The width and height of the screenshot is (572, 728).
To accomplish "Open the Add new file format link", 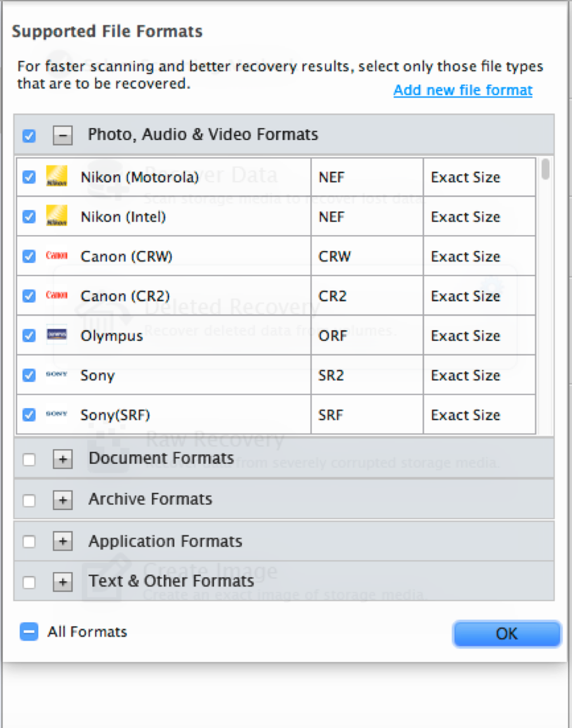I will (463, 90).
